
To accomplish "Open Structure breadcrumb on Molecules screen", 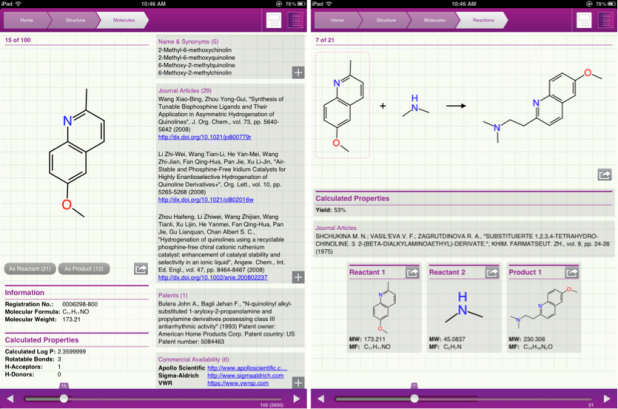I will [x=75, y=20].
